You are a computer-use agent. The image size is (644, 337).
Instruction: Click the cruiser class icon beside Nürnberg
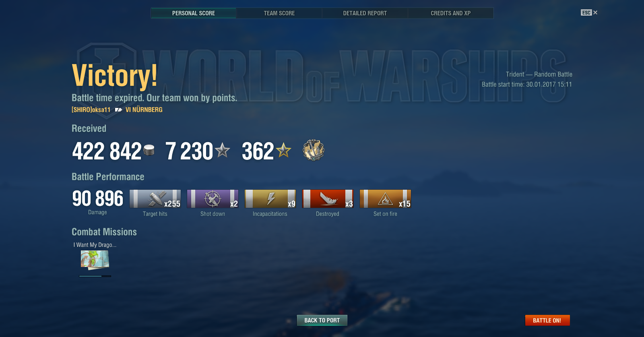[x=118, y=110]
